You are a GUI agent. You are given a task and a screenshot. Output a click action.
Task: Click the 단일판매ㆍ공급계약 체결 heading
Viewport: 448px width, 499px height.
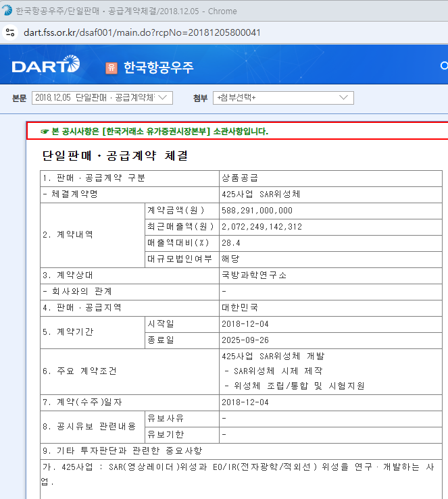pos(115,155)
